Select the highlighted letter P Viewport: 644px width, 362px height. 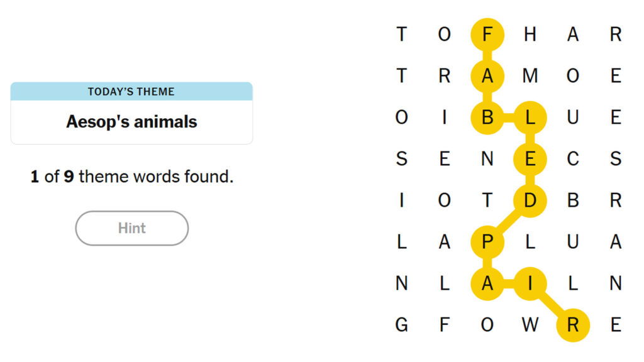click(x=487, y=242)
